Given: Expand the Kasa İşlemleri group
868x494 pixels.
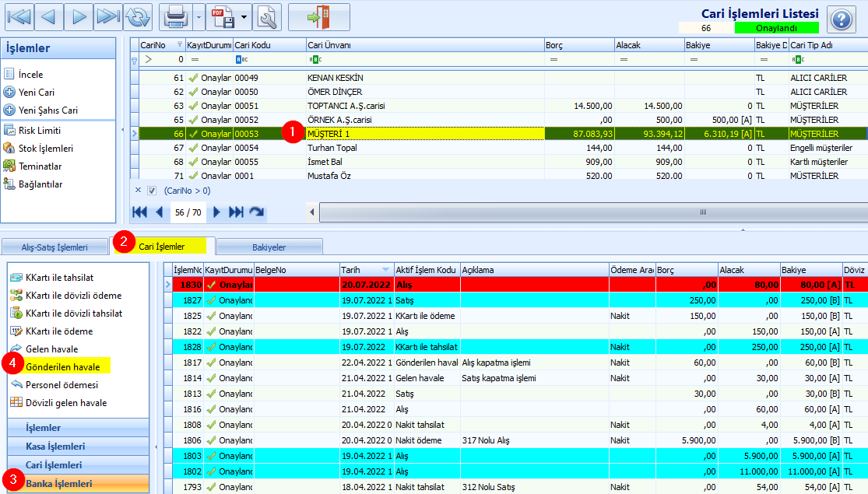Looking at the screenshot, I should 78,447.
